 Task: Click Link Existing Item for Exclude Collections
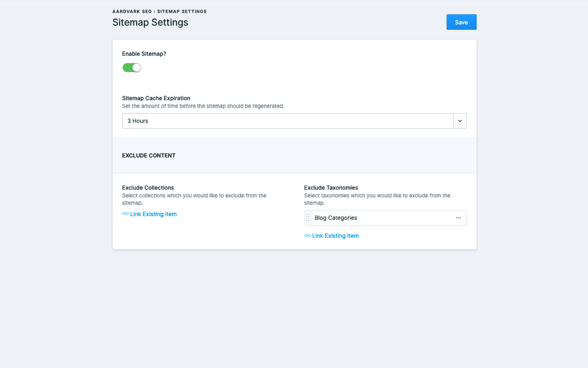(x=153, y=214)
